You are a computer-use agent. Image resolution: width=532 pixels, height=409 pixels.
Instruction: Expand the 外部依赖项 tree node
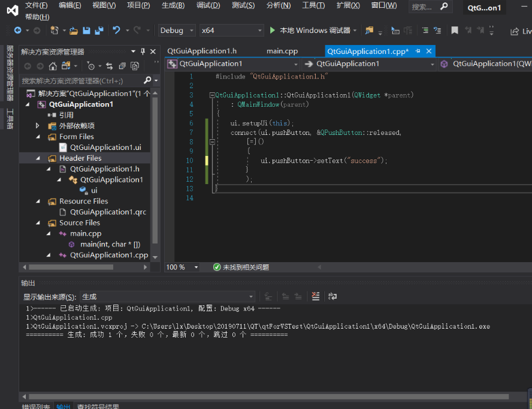pos(38,126)
